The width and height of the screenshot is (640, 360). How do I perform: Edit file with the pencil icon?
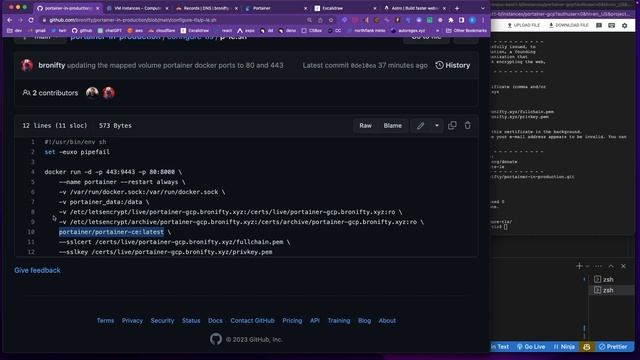click(420, 126)
